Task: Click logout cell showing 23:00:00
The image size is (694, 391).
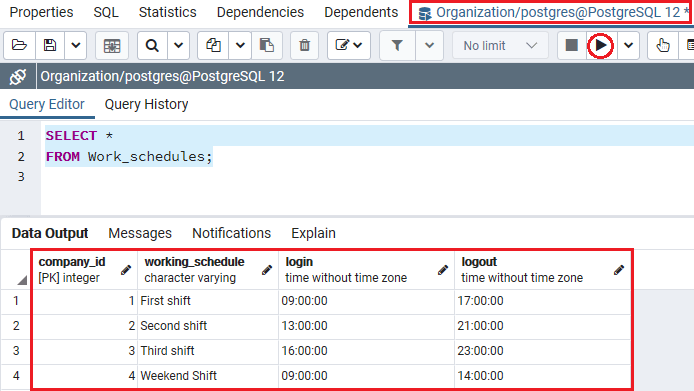Action: tap(543, 351)
